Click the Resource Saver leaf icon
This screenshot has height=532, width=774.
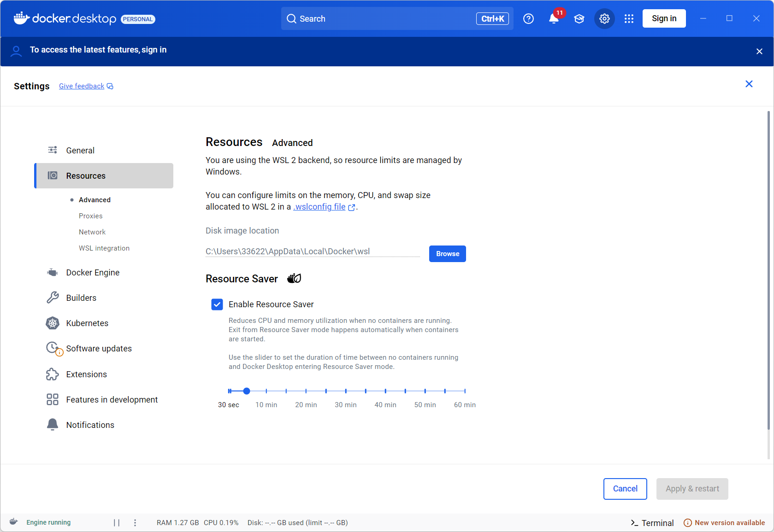point(294,278)
